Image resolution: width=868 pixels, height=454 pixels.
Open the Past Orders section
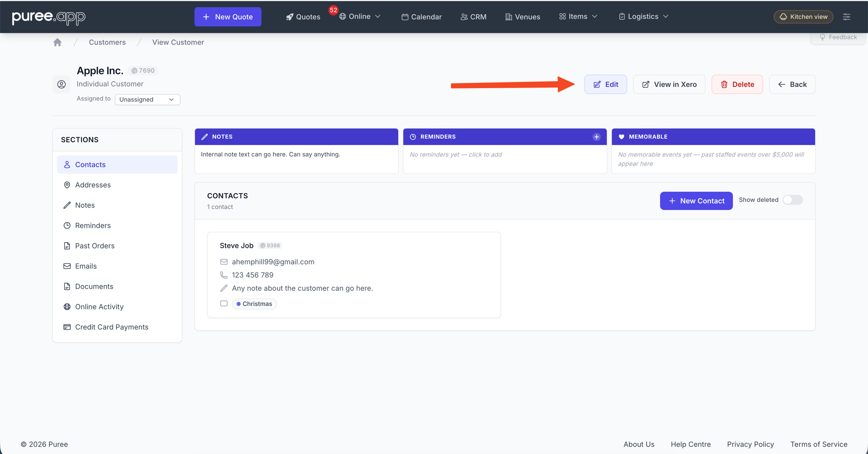(117, 246)
